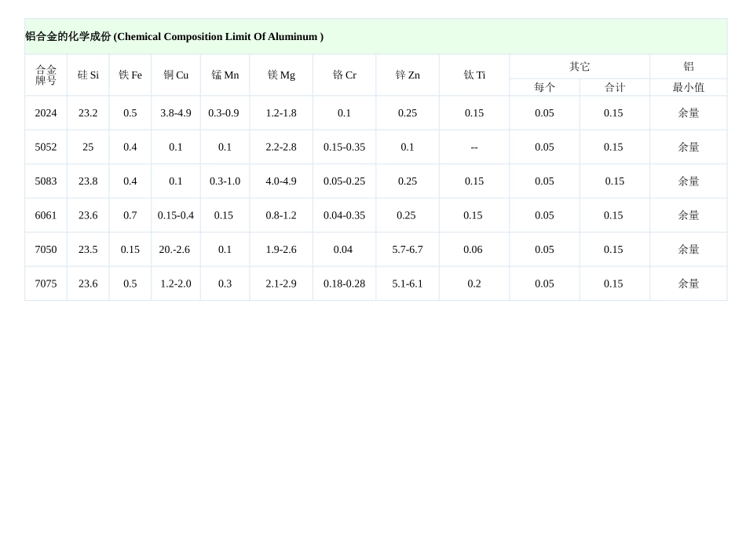Click Cu value '0.15-0.4' in row 6061
746x560 pixels.
[176, 215]
